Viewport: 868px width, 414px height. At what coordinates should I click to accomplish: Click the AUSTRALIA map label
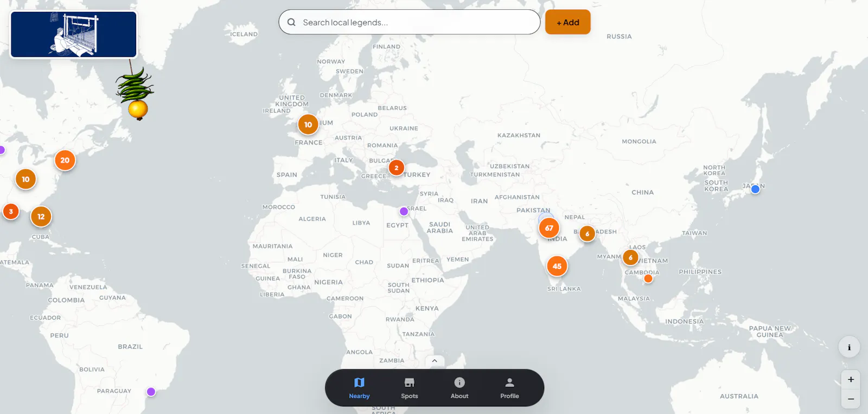coord(739,397)
